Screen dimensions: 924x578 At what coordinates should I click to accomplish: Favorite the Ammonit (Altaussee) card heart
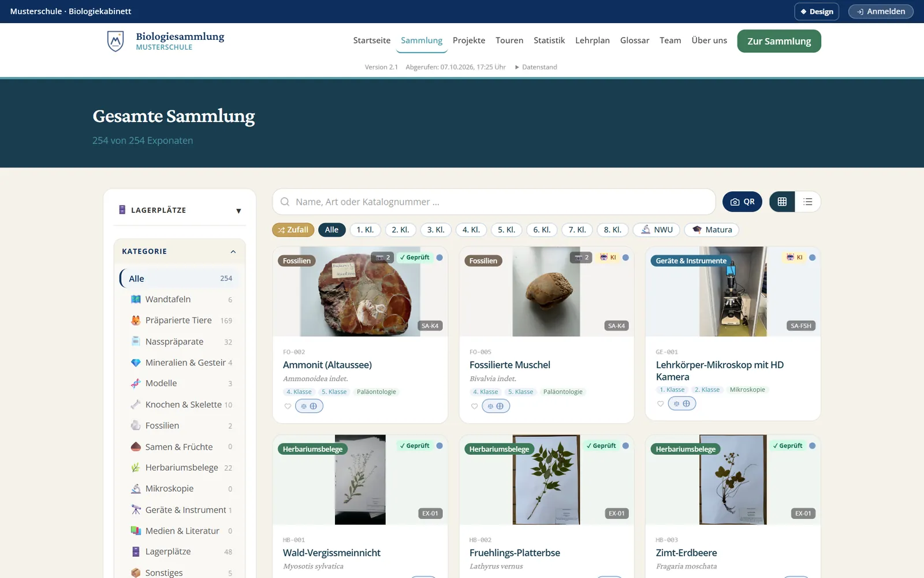coord(288,406)
